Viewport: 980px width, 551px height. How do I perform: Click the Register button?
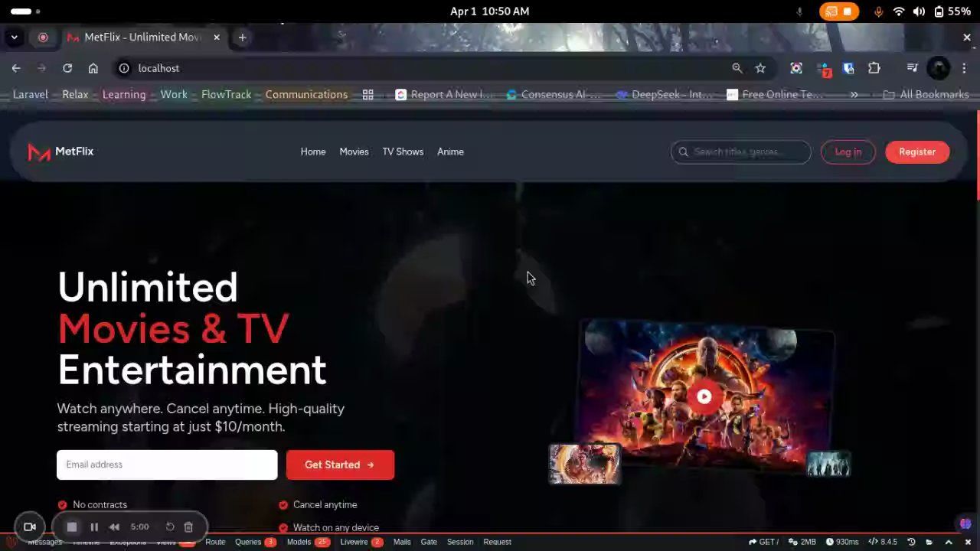[x=917, y=152]
